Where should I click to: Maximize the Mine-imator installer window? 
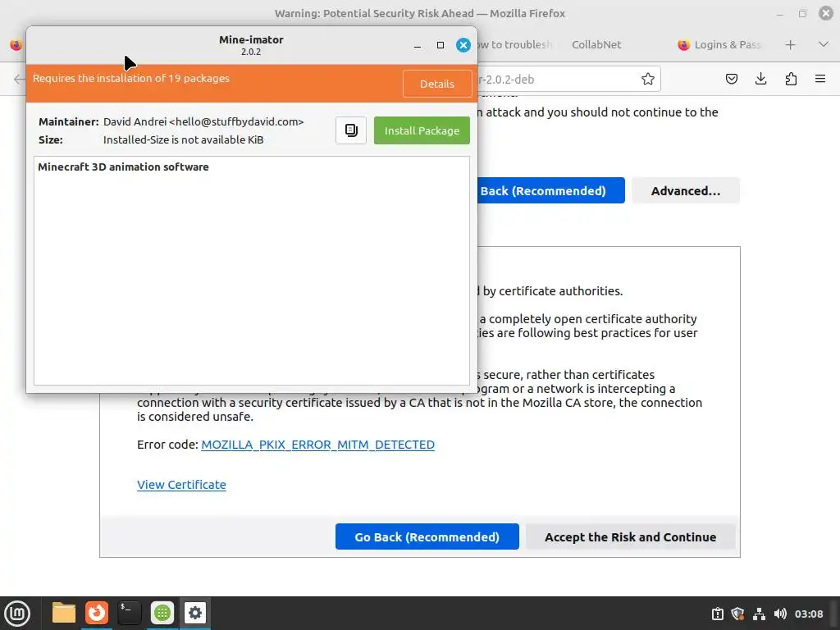click(x=441, y=46)
